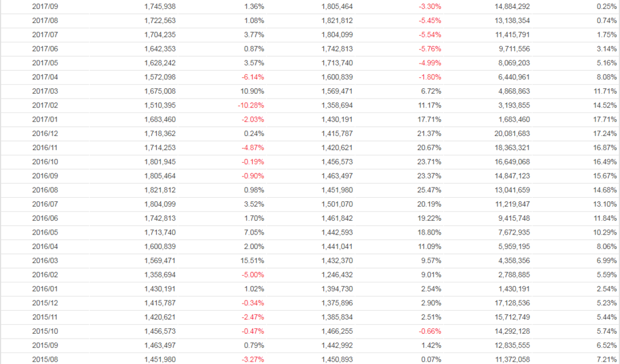
Task: Select the 2016/06 date cell
Action: point(45,218)
